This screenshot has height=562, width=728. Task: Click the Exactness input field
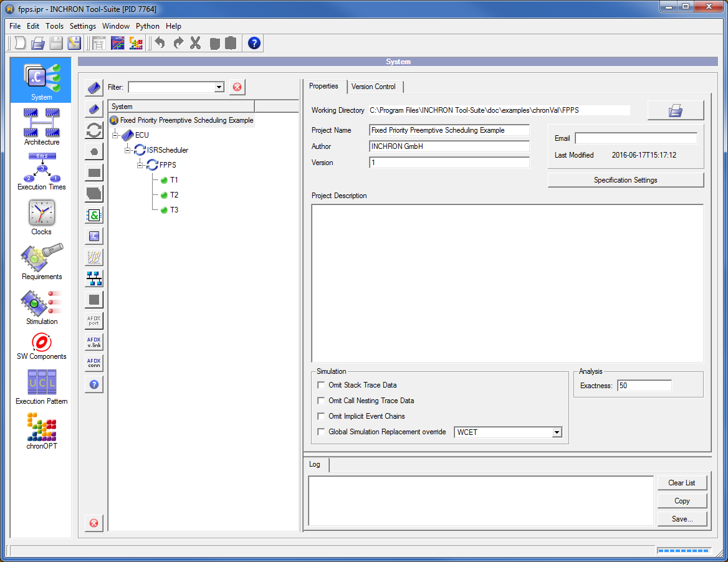(644, 386)
